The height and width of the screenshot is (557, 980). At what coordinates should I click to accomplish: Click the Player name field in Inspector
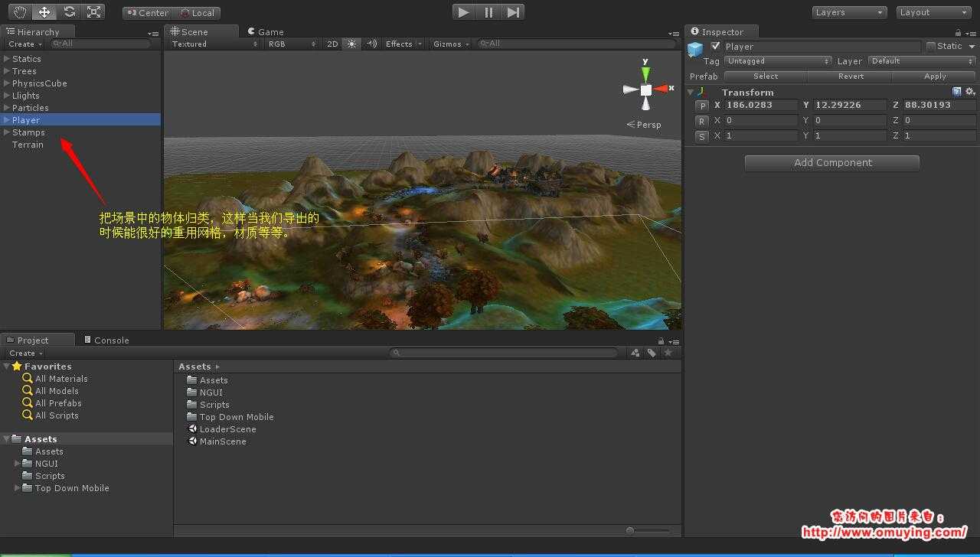pos(822,46)
